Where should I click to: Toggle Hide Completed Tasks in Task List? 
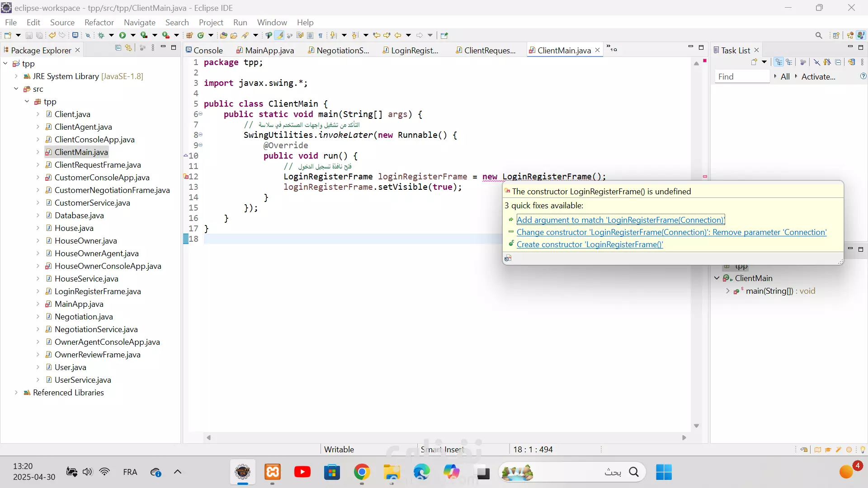pos(816,62)
